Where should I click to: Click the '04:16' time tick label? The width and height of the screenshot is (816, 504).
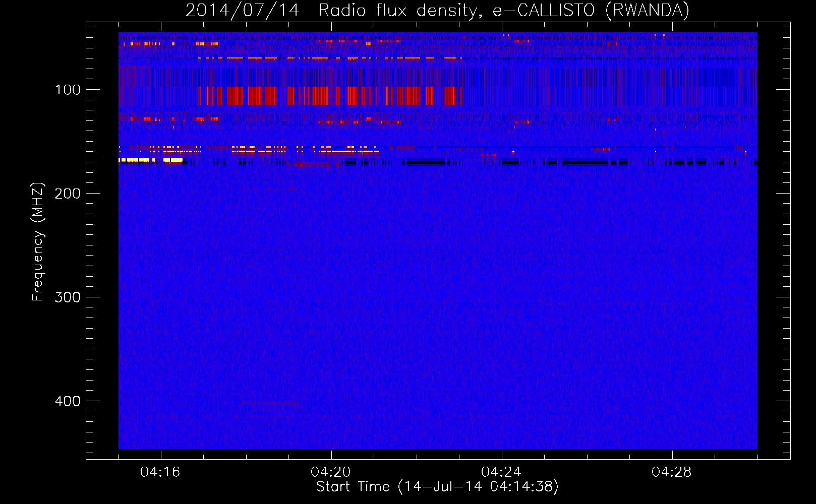pos(160,472)
